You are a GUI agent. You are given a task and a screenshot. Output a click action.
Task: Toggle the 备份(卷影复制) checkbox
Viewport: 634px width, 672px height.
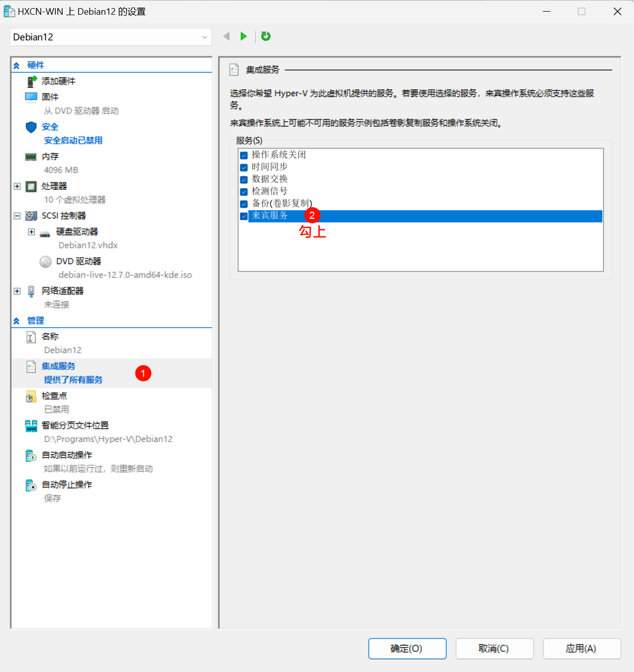(244, 204)
